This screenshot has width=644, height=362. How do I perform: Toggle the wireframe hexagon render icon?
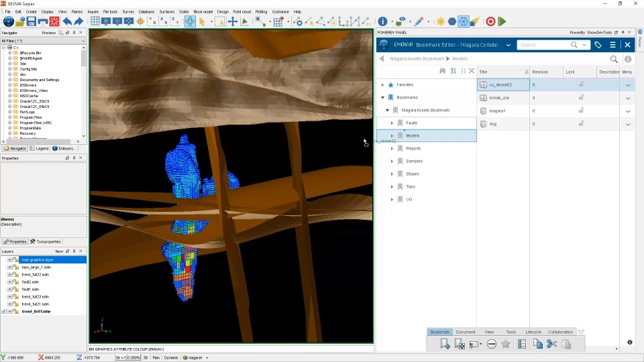click(464, 21)
